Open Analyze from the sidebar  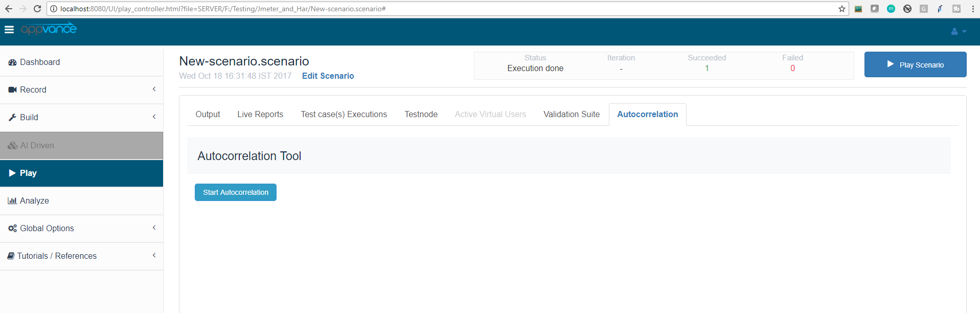(x=34, y=201)
